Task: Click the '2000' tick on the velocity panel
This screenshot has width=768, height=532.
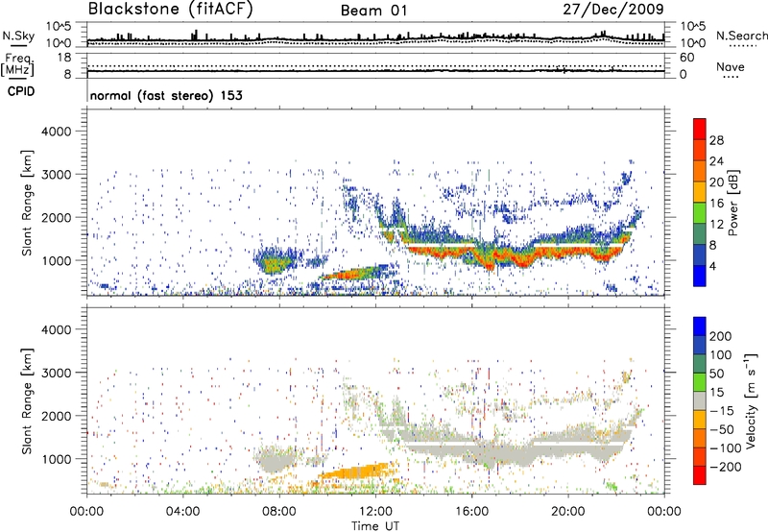Action: [57, 416]
